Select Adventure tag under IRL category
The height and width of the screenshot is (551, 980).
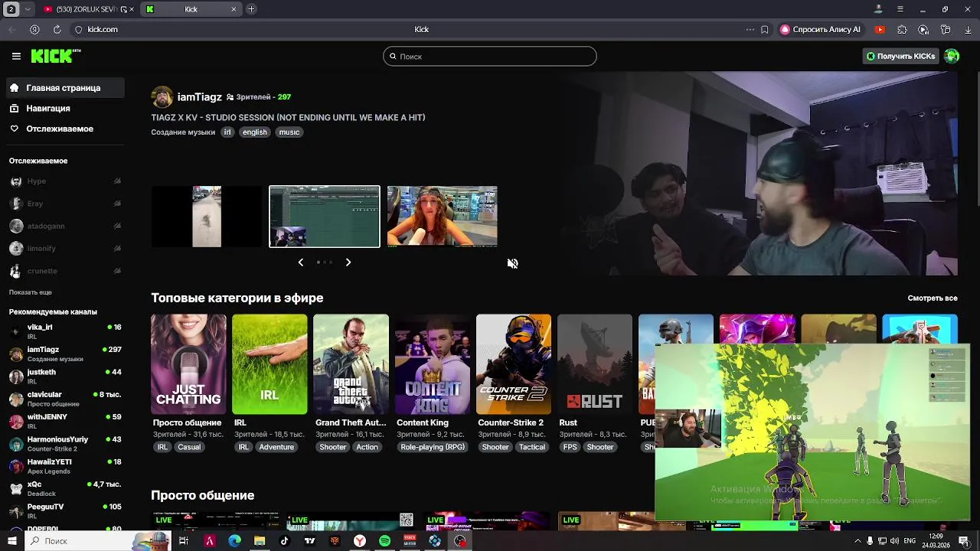(x=276, y=447)
